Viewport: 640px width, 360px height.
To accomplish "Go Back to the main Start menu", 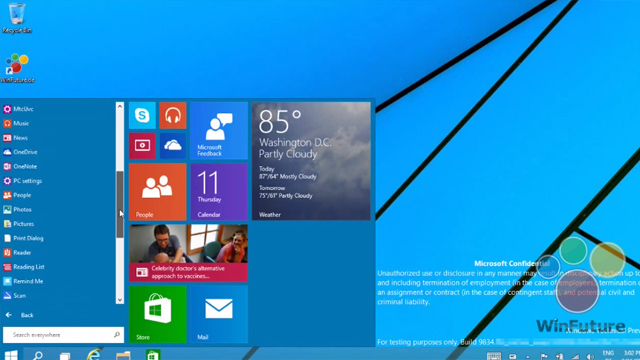I will pyautogui.click(x=20, y=315).
